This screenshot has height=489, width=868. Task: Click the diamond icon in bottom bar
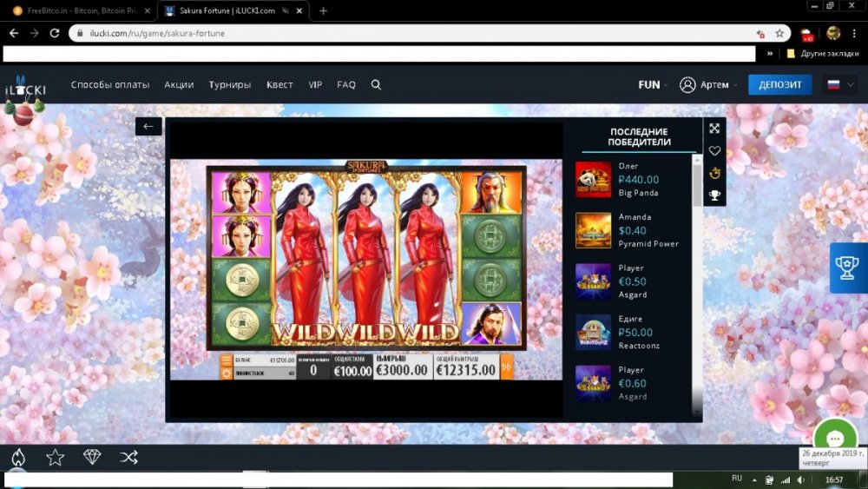click(x=92, y=457)
